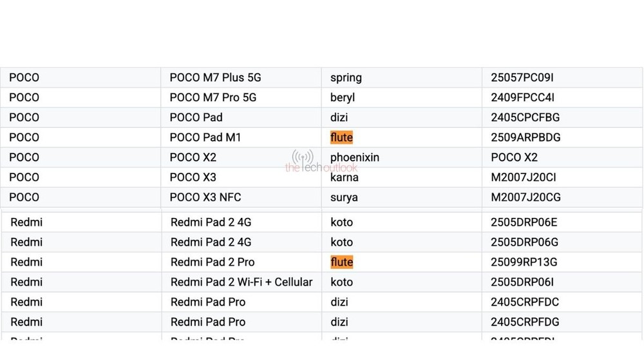Select model number 2409FPCC4I
The height and width of the screenshot is (363, 644).
tap(522, 97)
